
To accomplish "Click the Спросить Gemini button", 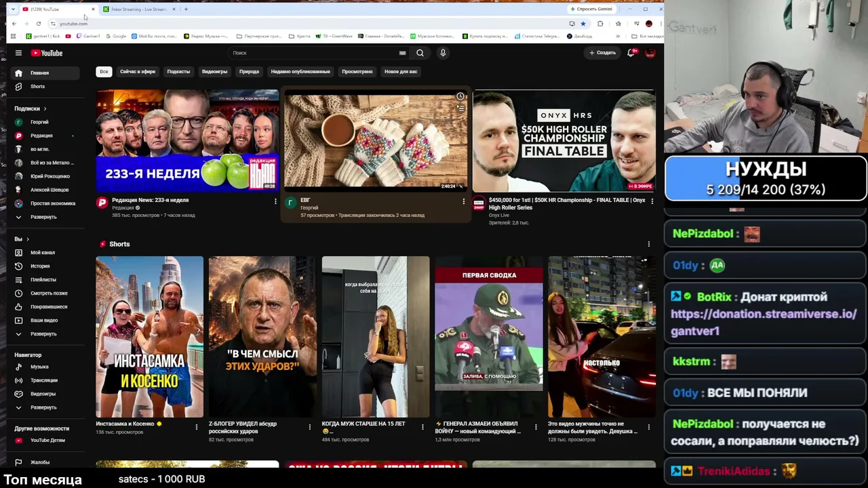I will [x=592, y=9].
